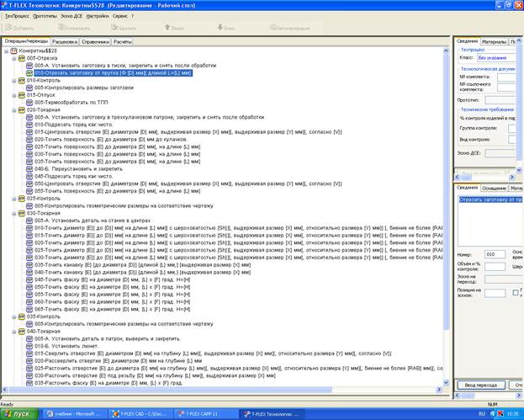Select row 005-А. Установить деталь на станке в центрах
The image size is (524, 420).
(x=93, y=221)
